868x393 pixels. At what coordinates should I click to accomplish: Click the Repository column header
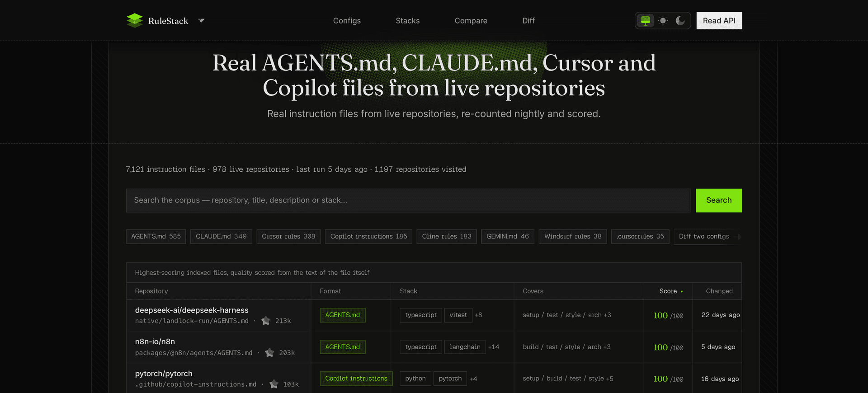point(151,291)
